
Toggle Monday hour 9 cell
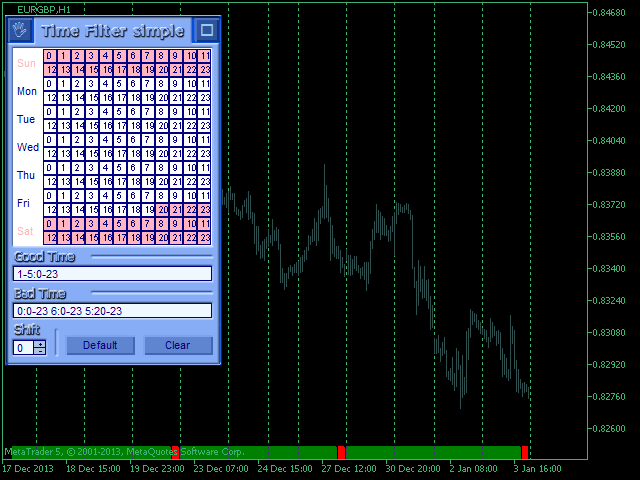[x=176, y=84]
